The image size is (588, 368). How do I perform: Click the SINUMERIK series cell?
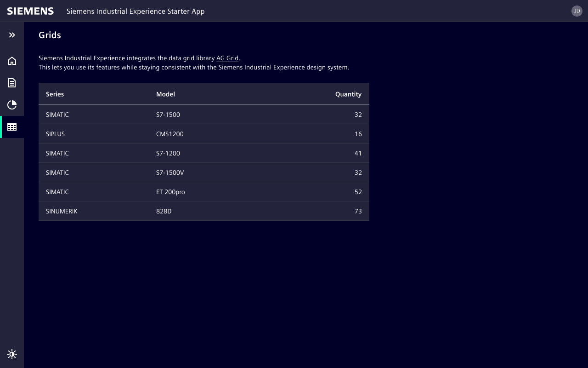pos(94,211)
